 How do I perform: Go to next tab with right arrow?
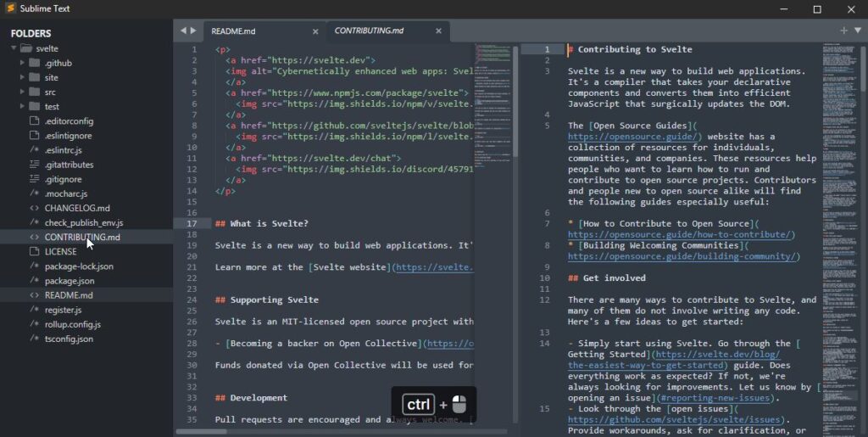[x=193, y=31]
